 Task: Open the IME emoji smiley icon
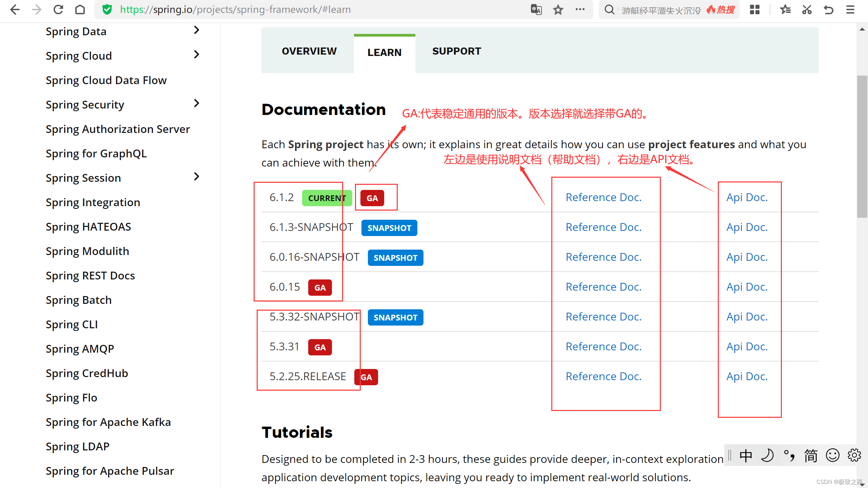click(832, 455)
